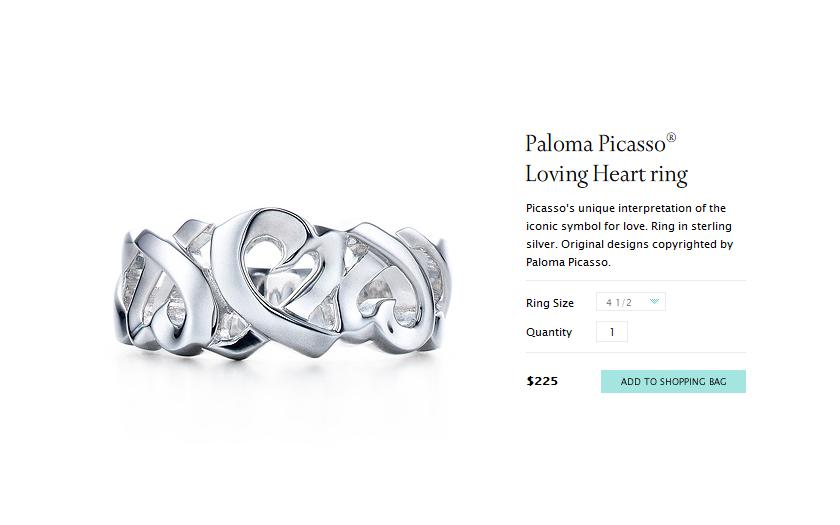
Task: Click the 'Paloma Picasso.' text ending description
Action: pyautogui.click(x=568, y=262)
